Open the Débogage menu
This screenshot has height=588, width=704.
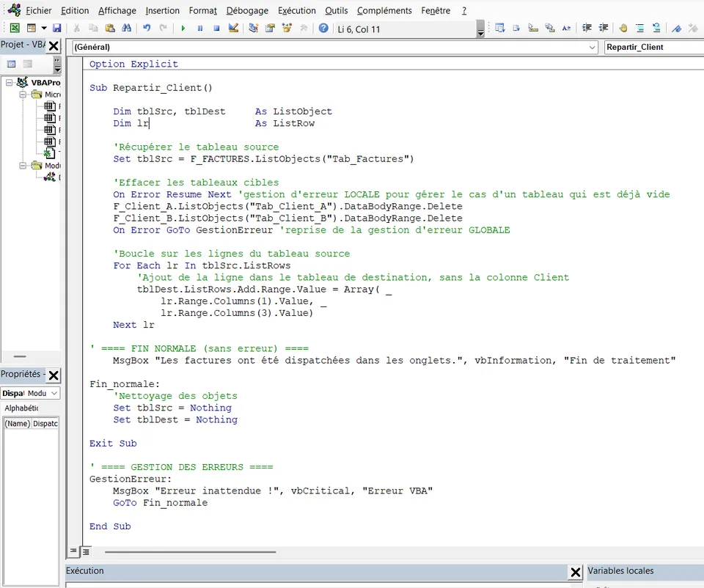point(247,10)
